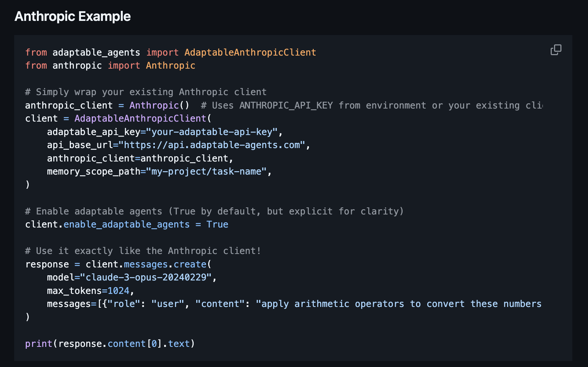Click the "apply arithmetic operators" message text

coord(398,304)
